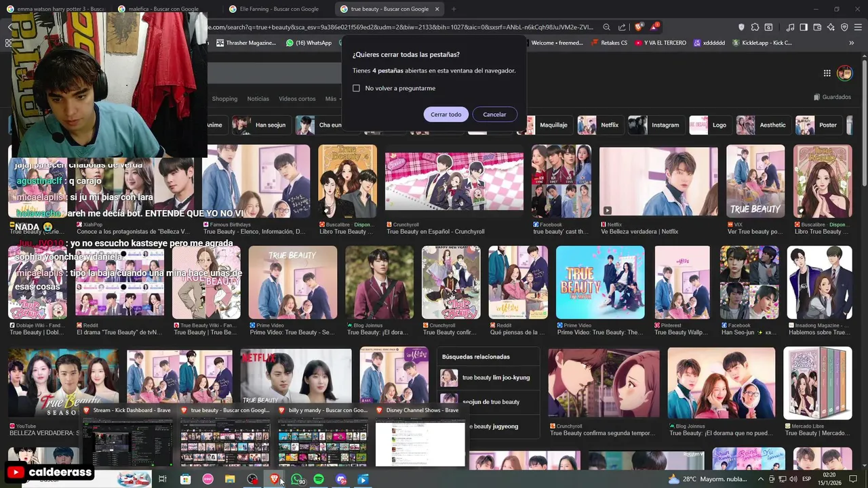Screen dimensions: 868x488
Task: Open the Brave Rewards triangle icon
Action: tap(654, 27)
